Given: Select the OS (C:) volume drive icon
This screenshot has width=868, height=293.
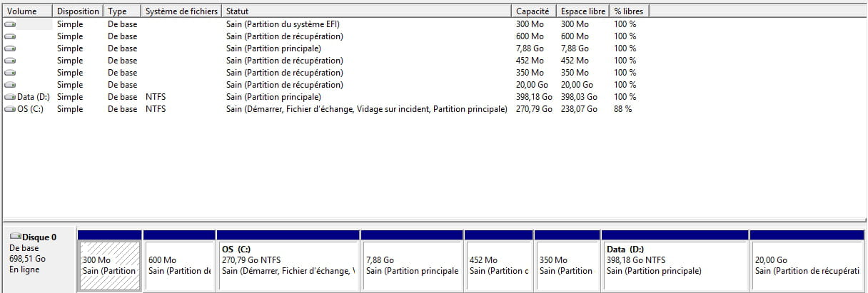Looking at the screenshot, I should (x=9, y=109).
